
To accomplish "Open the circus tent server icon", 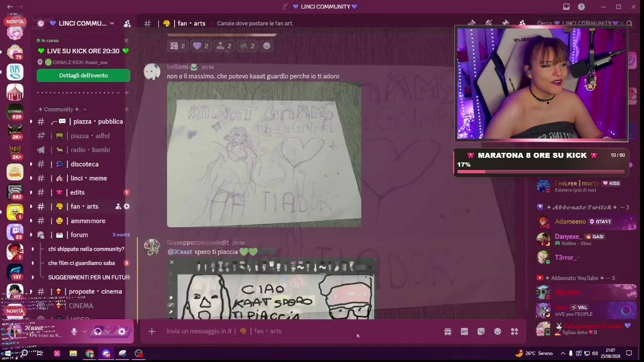I will tap(15, 92).
